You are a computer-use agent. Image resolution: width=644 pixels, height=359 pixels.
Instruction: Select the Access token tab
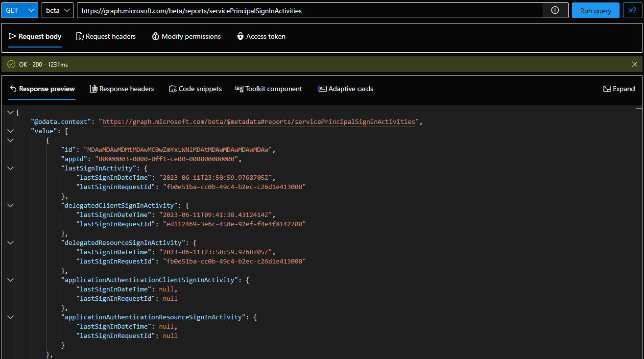click(261, 36)
